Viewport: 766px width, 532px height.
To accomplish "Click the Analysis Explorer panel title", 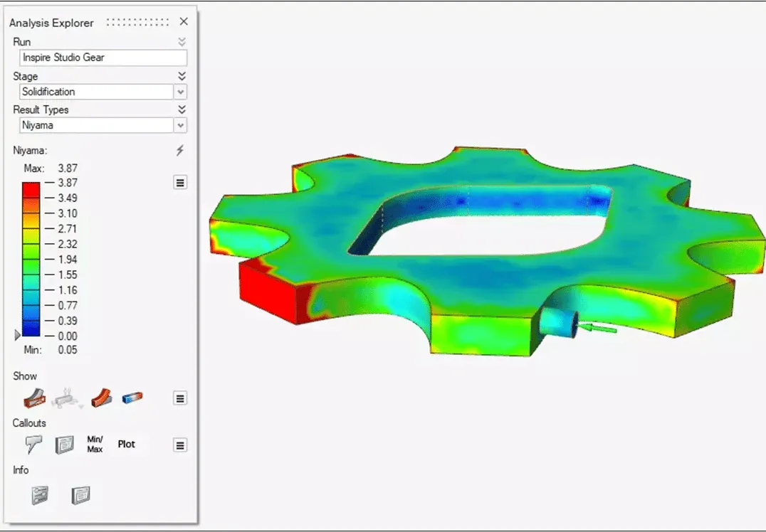I will [x=51, y=23].
